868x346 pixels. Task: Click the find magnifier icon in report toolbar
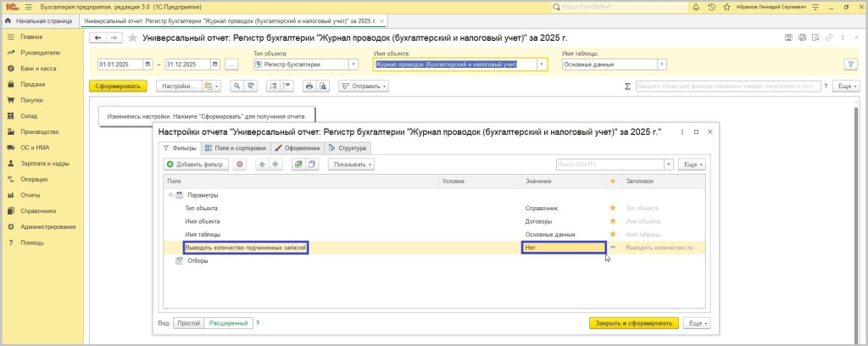[237, 86]
